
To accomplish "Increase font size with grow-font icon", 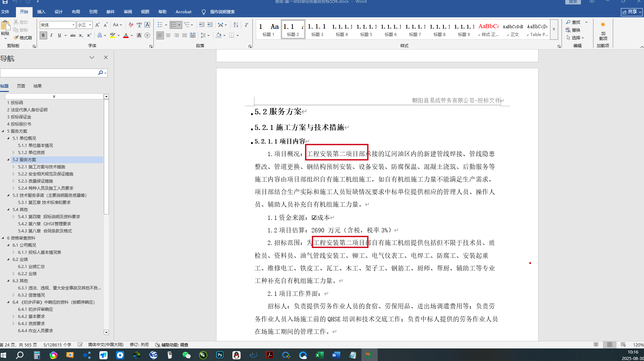I will pyautogui.click(x=97, y=25).
